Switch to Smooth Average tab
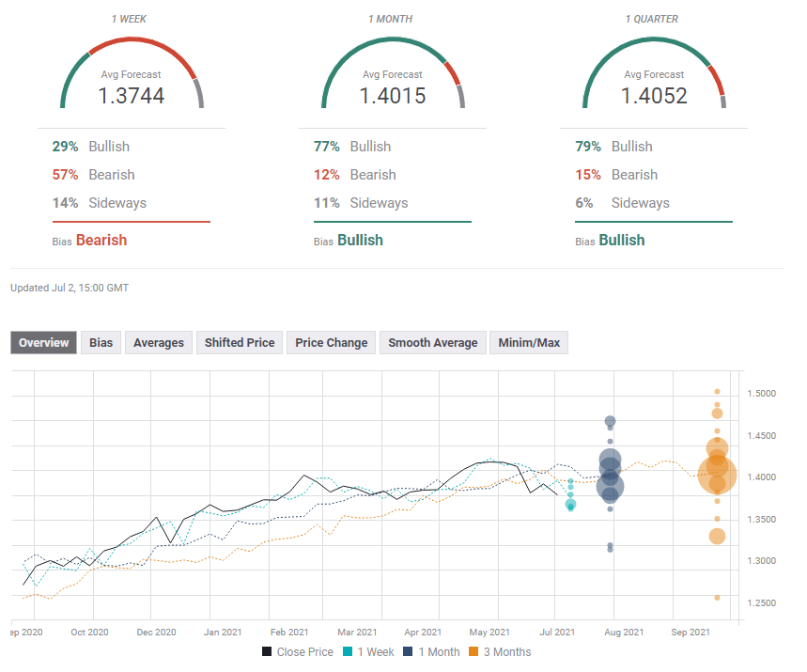The height and width of the screenshot is (672, 807). pos(432,343)
